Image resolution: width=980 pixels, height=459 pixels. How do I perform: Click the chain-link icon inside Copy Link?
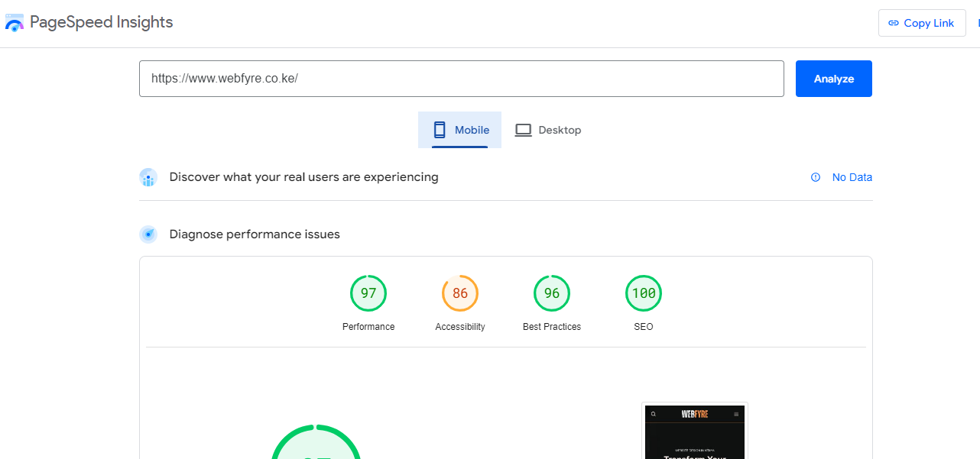point(893,22)
